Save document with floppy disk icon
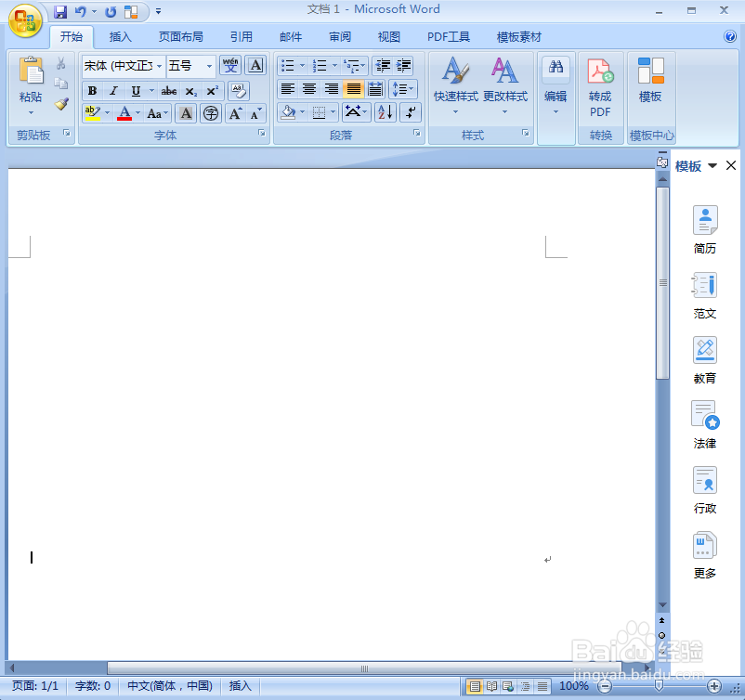This screenshot has width=745, height=700. click(60, 11)
